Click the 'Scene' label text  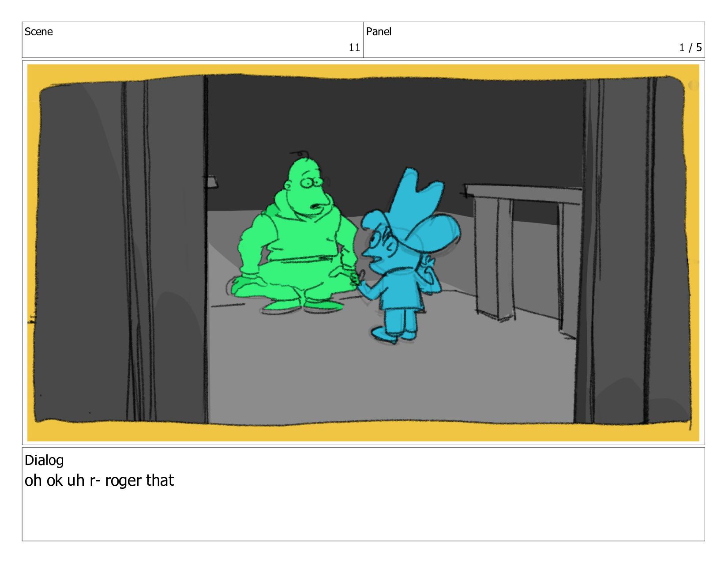click(x=39, y=32)
